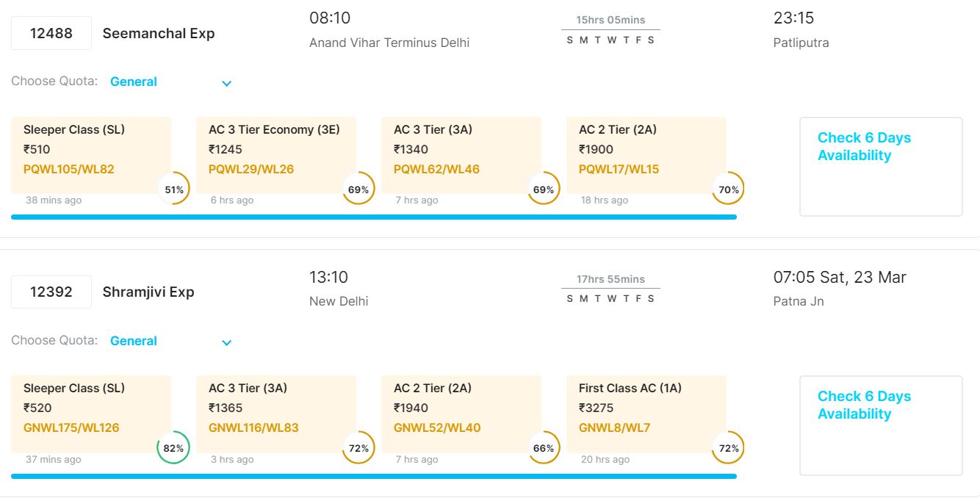Select Shramjivi AC 2 Tier ₹1940 card

(x=461, y=408)
